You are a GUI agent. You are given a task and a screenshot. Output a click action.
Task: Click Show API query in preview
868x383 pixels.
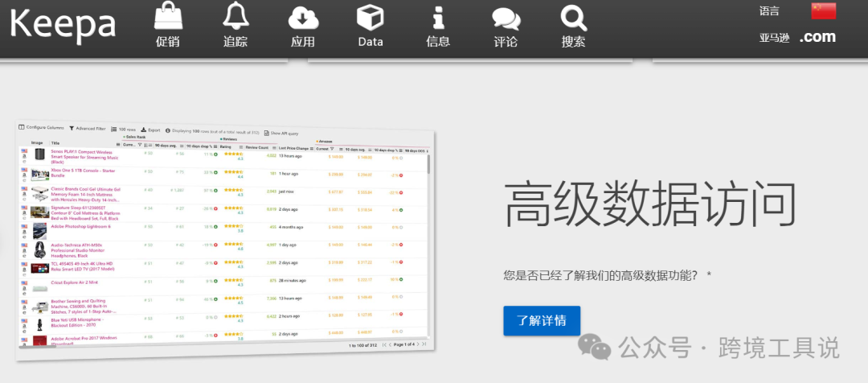[281, 133]
